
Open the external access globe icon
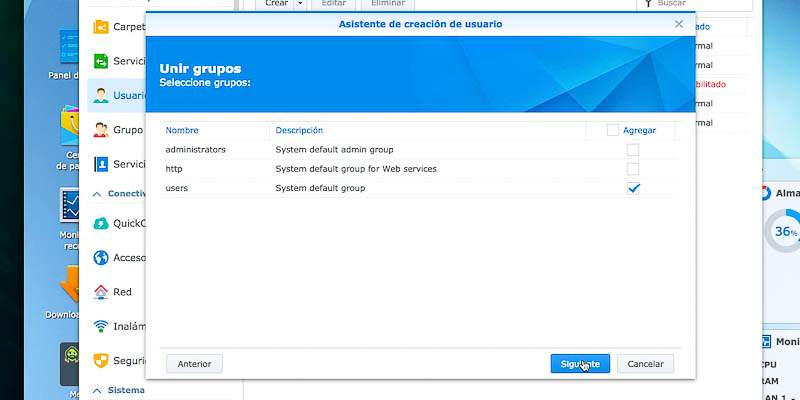coord(101,258)
